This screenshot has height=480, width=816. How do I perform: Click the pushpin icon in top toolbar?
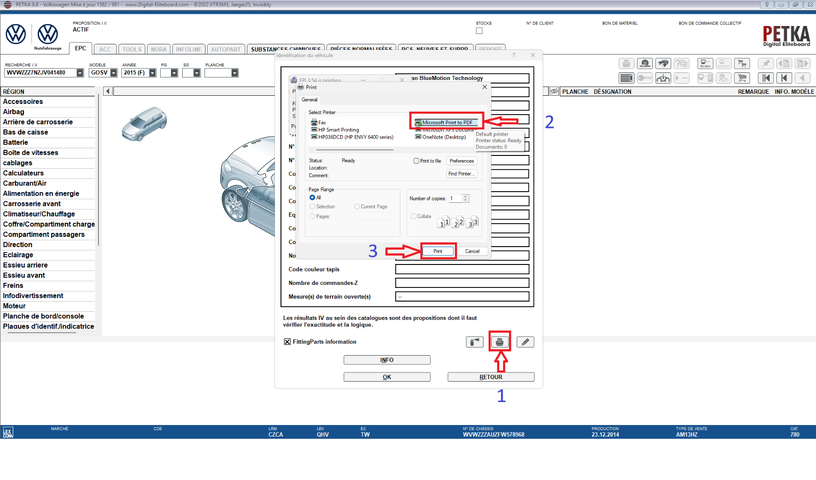pos(766,64)
